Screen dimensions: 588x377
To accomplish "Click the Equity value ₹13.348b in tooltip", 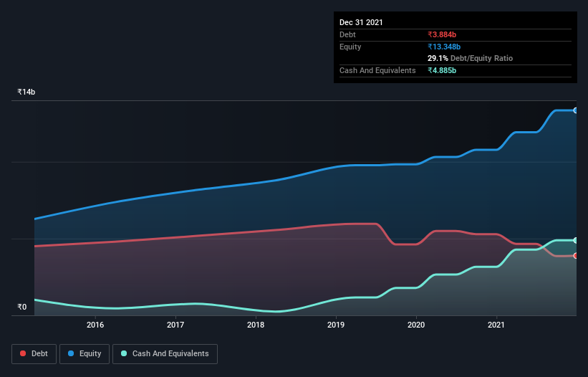I will coord(444,47).
